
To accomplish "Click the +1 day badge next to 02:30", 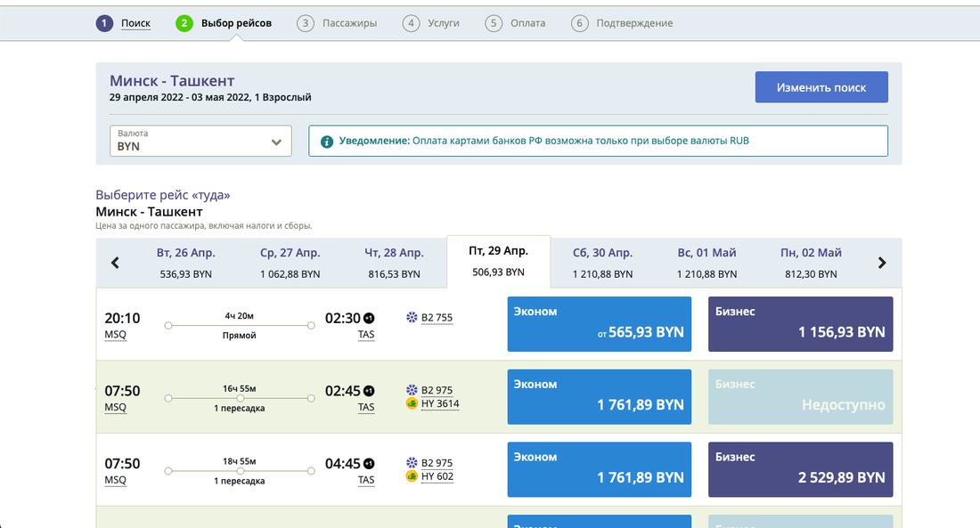I will coord(369,318).
